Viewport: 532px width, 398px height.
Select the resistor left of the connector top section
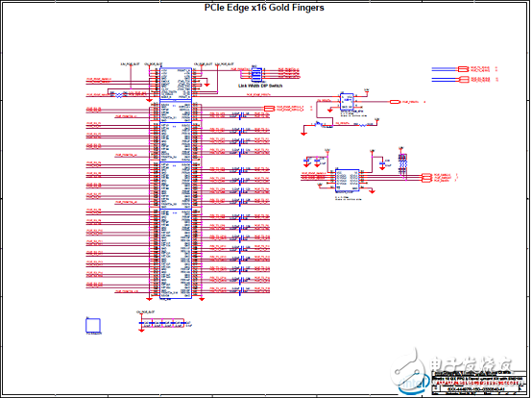click(119, 95)
